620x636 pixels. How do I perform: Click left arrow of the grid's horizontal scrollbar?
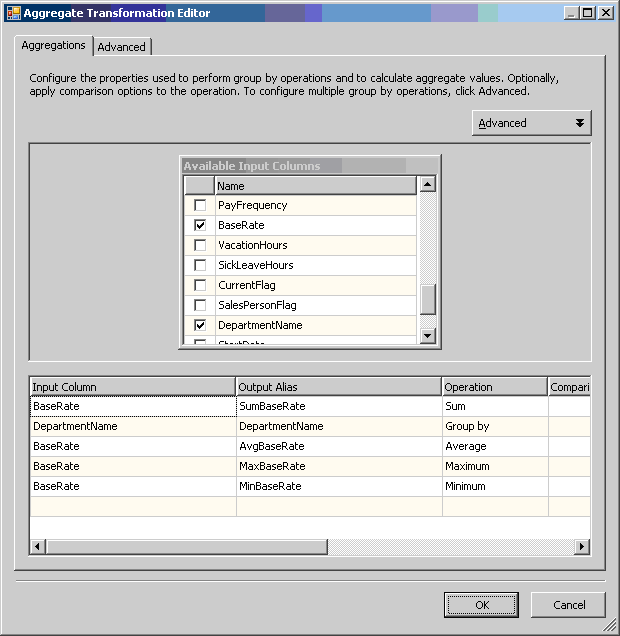click(38, 546)
